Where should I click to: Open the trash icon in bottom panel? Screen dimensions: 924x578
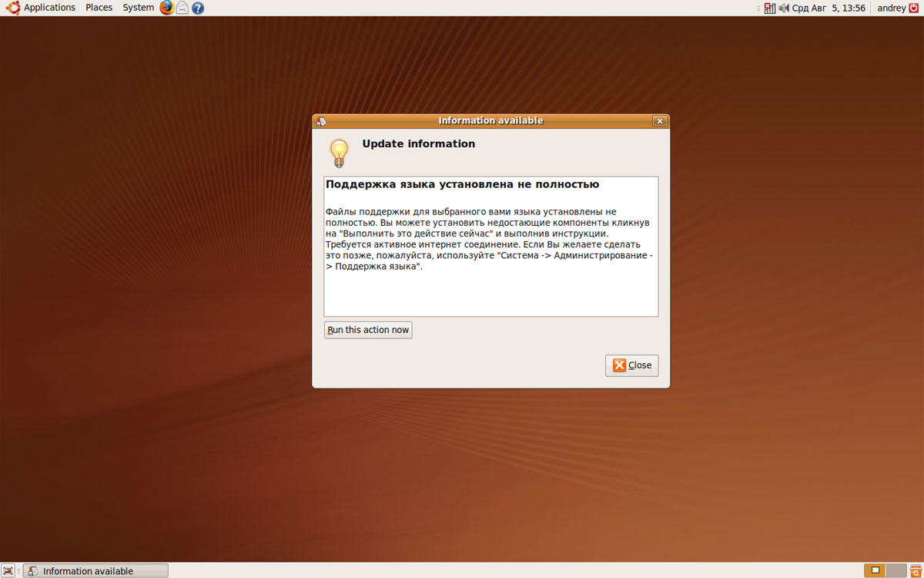point(916,571)
